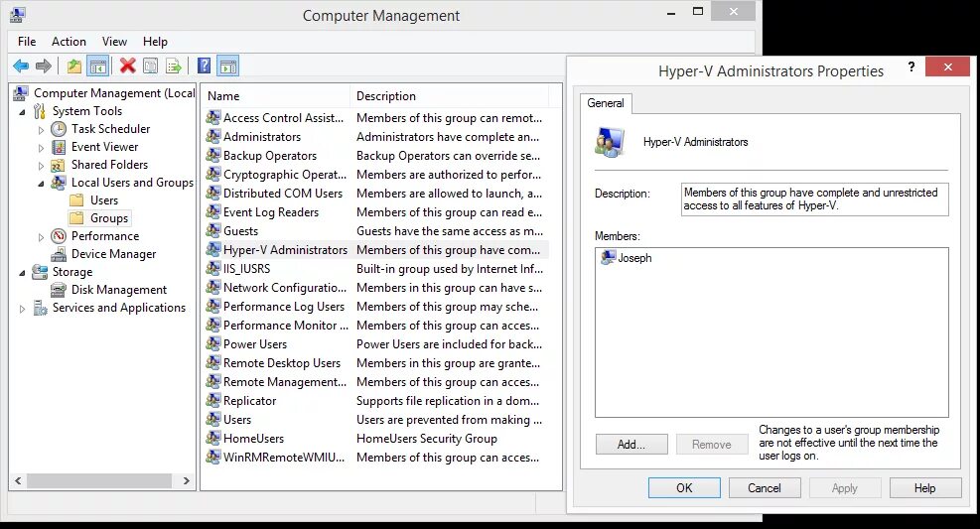Click the question mark help in Properties dialog
The width and height of the screenshot is (980, 529).
click(x=911, y=66)
